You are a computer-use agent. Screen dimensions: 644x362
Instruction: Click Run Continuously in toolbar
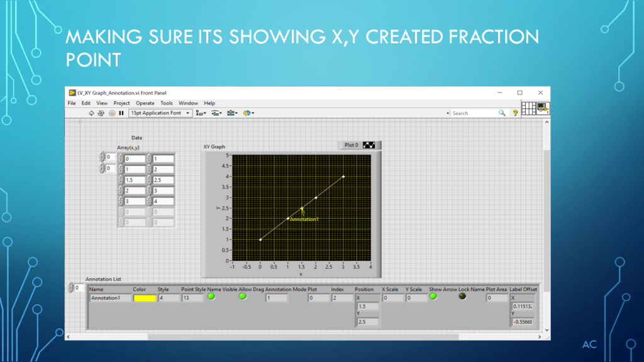(x=101, y=113)
